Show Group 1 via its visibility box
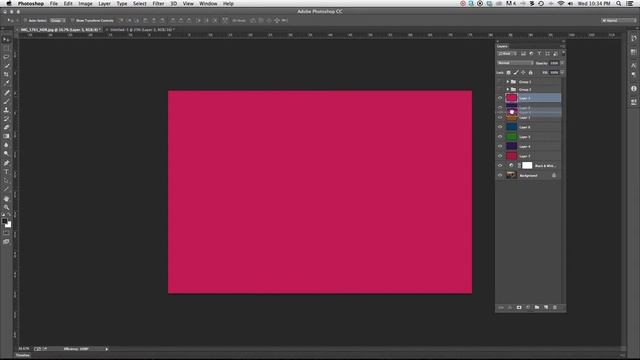Viewport: 640px width, 360px height. click(x=500, y=82)
